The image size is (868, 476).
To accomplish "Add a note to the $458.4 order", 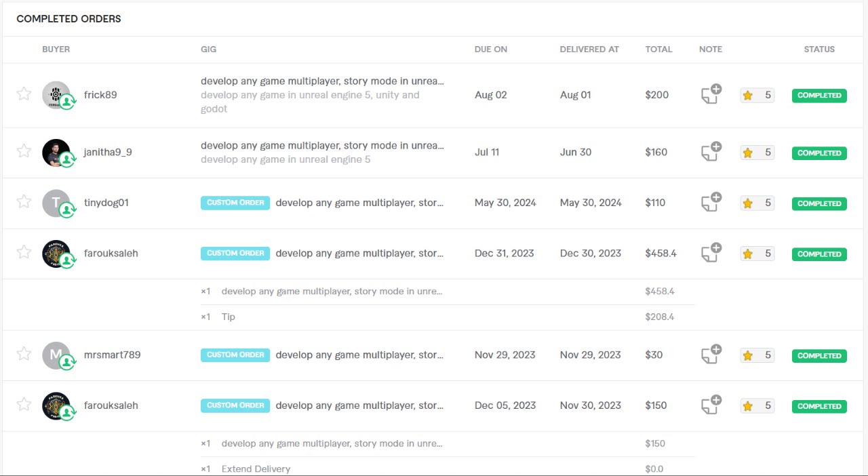I will [x=711, y=253].
